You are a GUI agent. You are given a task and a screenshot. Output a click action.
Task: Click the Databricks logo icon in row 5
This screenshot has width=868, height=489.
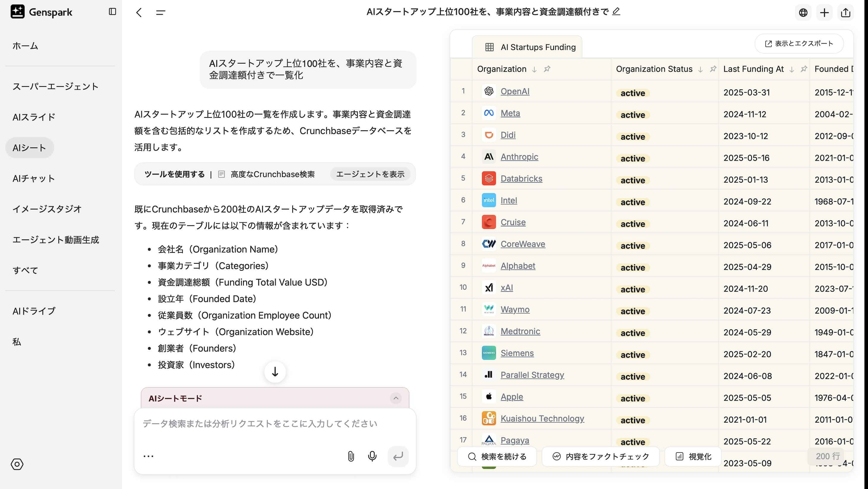point(489,178)
